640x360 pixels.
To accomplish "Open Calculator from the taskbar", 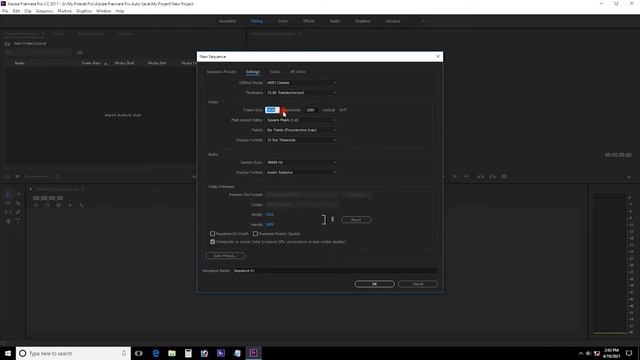I will 188,353.
